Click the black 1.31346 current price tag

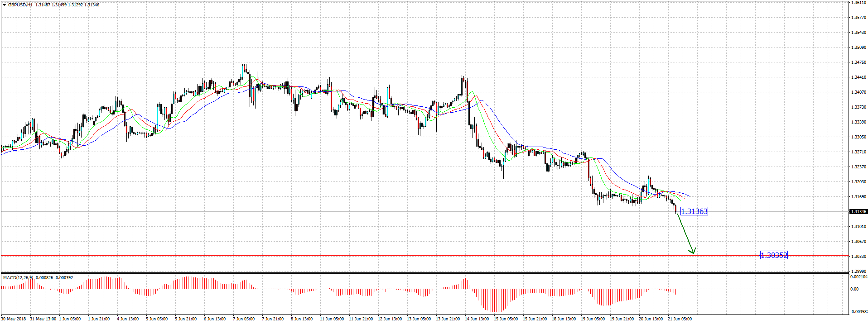pos(858,212)
